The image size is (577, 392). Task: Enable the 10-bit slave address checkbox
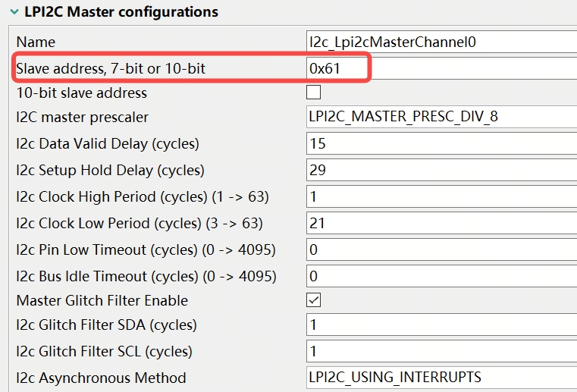coord(313,93)
